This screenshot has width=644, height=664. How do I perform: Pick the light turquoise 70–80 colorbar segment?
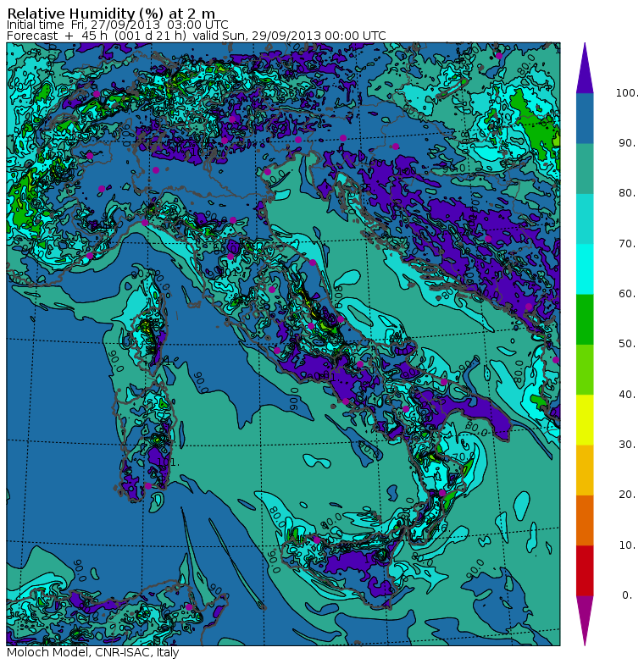coord(585,219)
